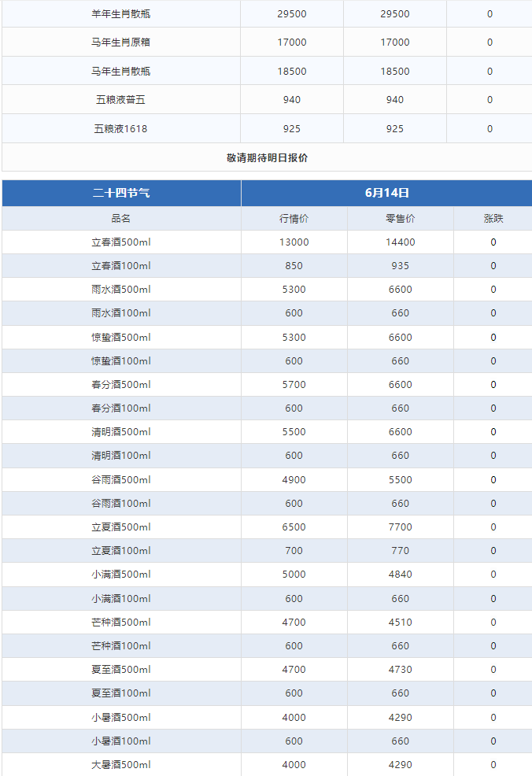Click the 4900 market price value
Screen dimensions: 532x776
[x=294, y=479]
